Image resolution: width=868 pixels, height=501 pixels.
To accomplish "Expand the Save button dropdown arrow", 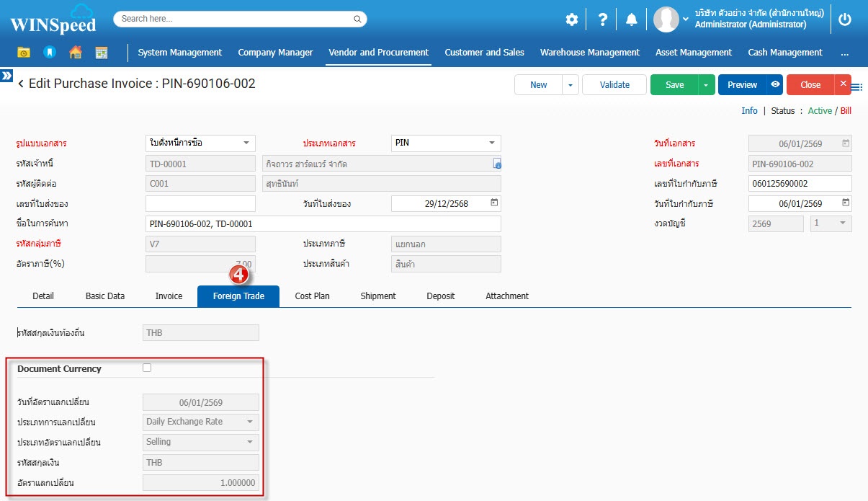I will (707, 85).
